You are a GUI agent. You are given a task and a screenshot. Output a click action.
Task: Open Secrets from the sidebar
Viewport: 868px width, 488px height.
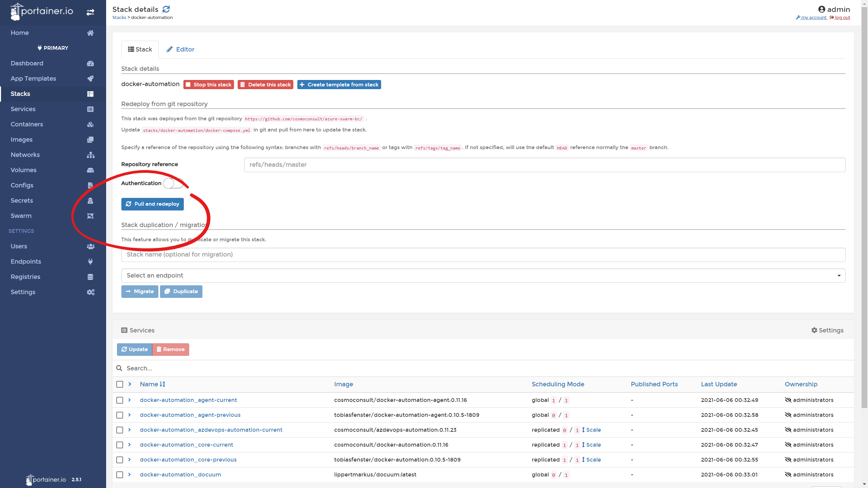coord(21,200)
